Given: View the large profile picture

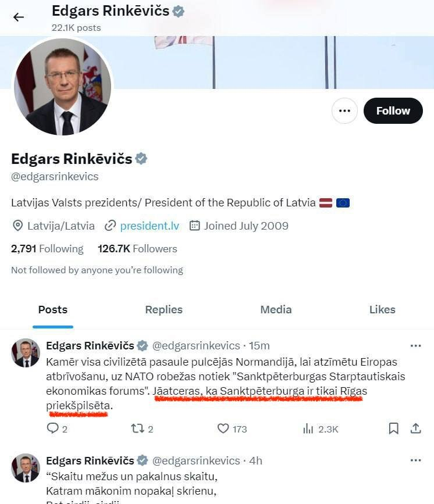Looking at the screenshot, I should (63, 87).
